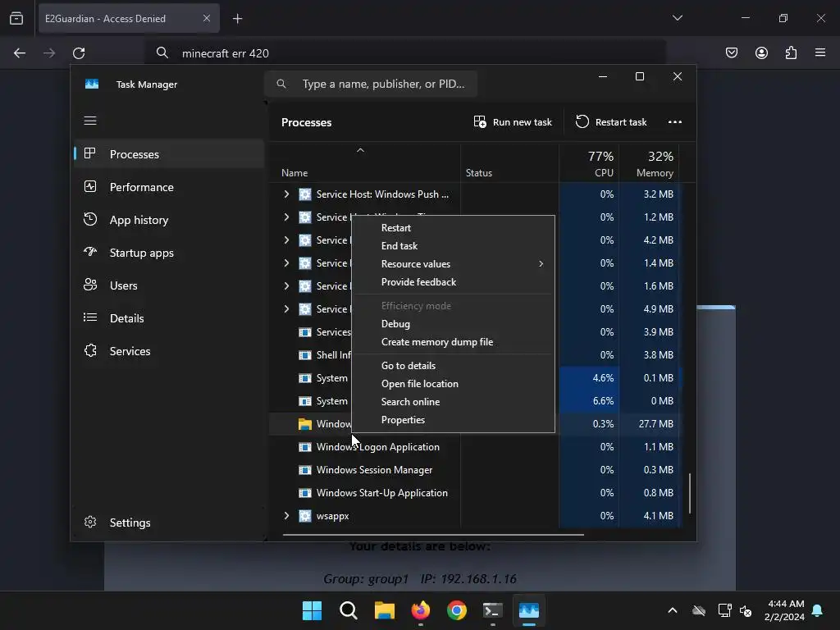The width and height of the screenshot is (840, 630).
Task: Select Go to details
Action: 453,365
